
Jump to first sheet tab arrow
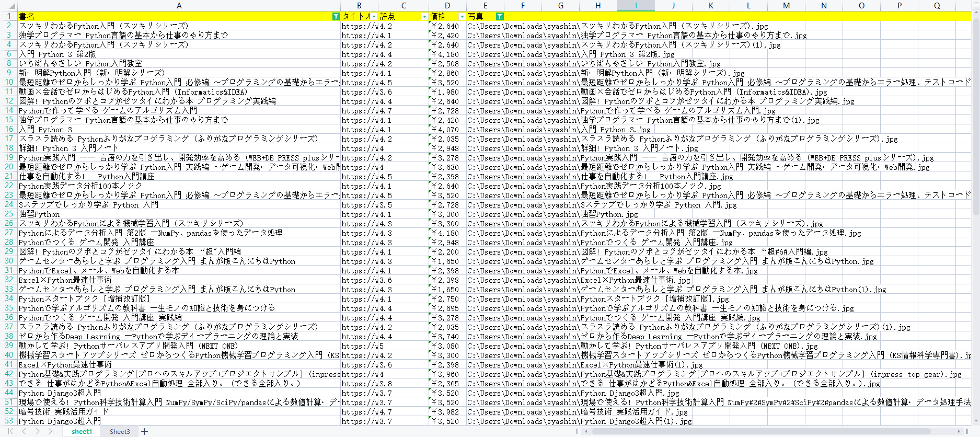pyautogui.click(x=10, y=431)
